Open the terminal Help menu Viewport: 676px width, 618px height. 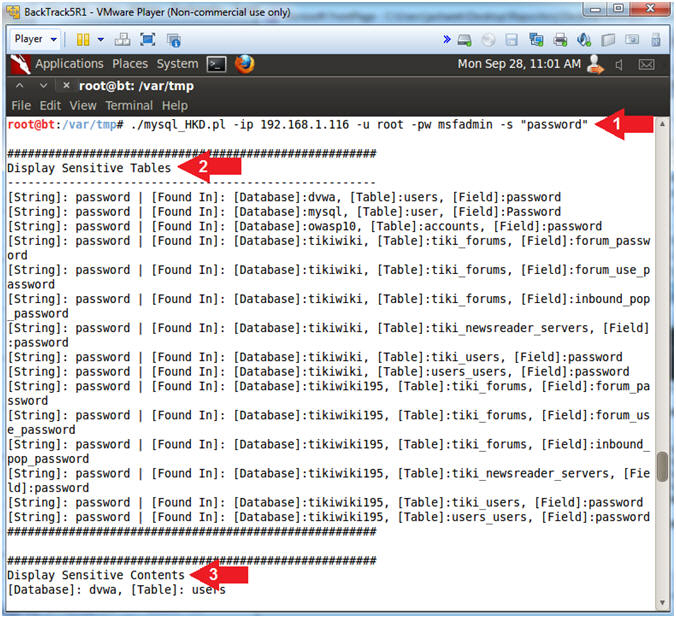coord(175,106)
